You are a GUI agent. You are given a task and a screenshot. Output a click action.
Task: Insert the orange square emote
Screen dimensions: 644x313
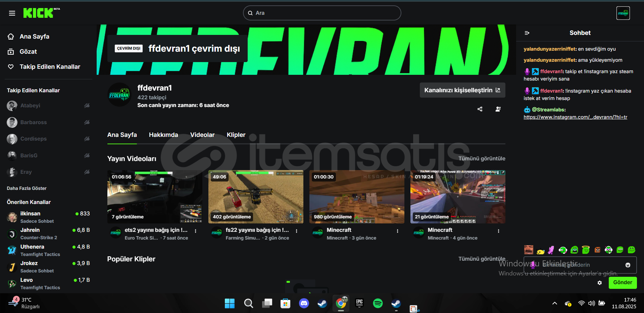pyautogui.click(x=597, y=250)
